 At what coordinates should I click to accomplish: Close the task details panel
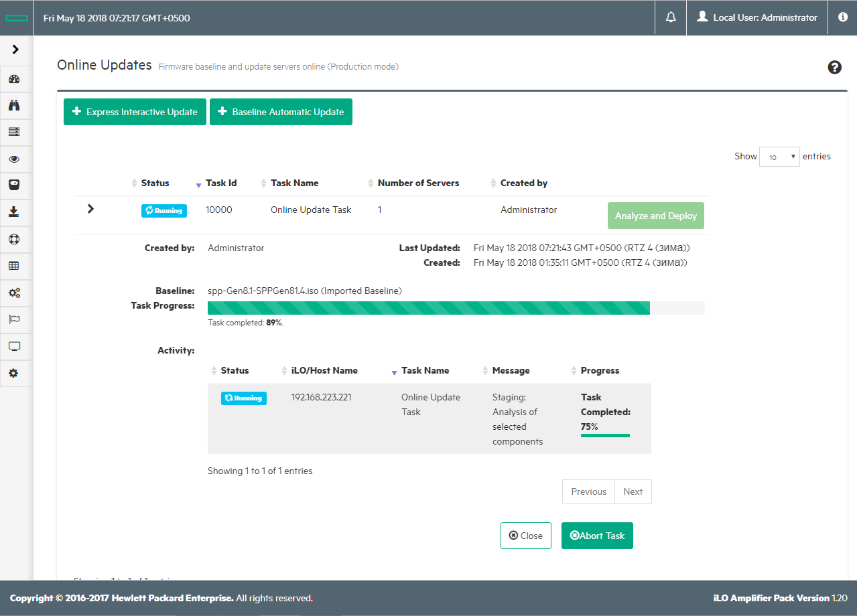pos(525,536)
